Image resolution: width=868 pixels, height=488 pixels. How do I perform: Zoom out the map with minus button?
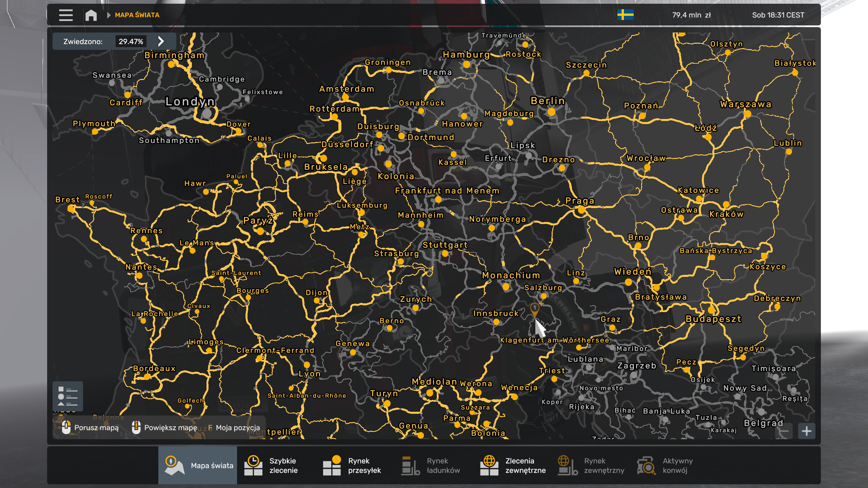point(785,431)
